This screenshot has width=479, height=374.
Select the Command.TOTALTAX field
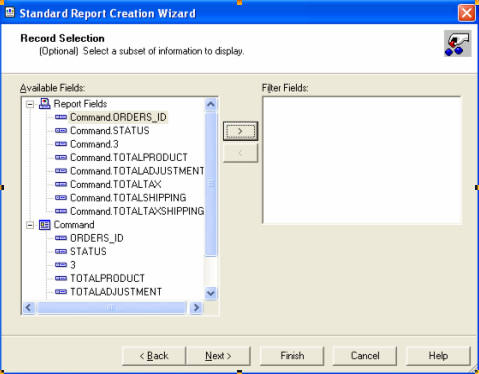click(116, 184)
